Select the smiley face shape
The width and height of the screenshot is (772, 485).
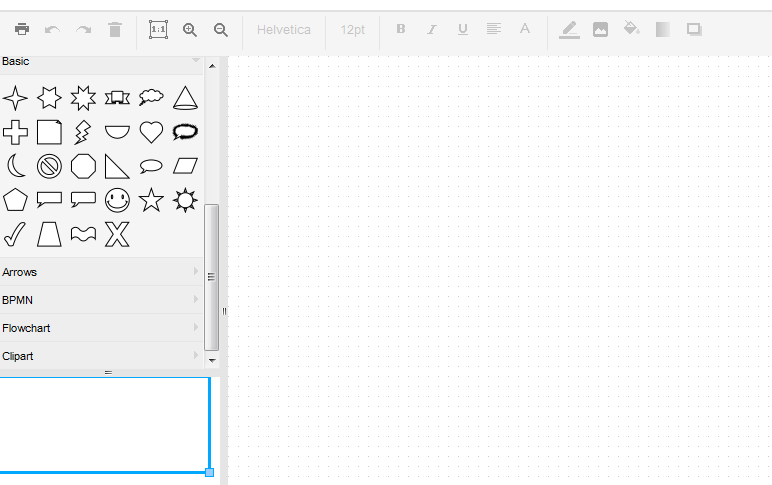pos(117,200)
